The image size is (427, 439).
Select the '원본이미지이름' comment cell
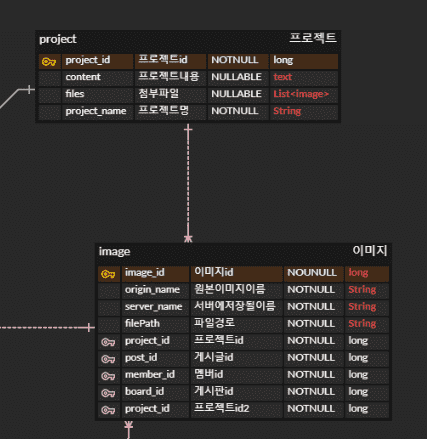point(237,291)
